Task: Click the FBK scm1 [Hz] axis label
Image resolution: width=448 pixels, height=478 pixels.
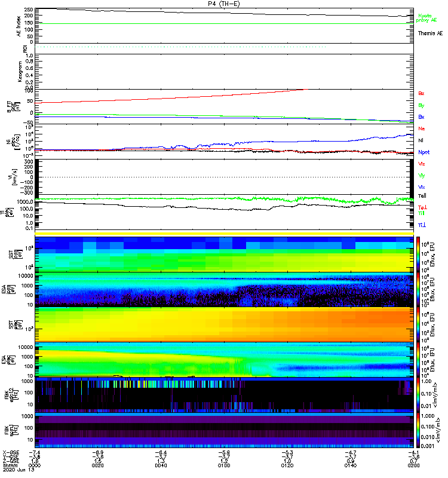Action: (11, 430)
